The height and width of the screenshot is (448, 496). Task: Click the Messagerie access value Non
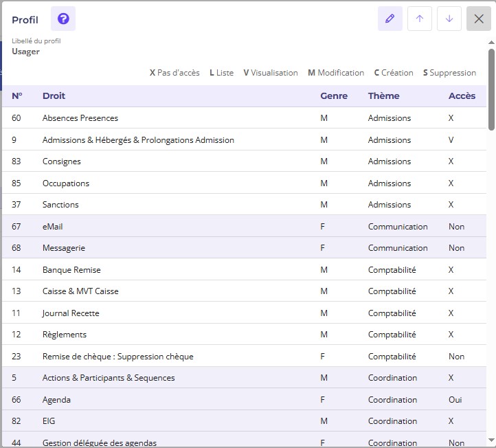tap(456, 248)
